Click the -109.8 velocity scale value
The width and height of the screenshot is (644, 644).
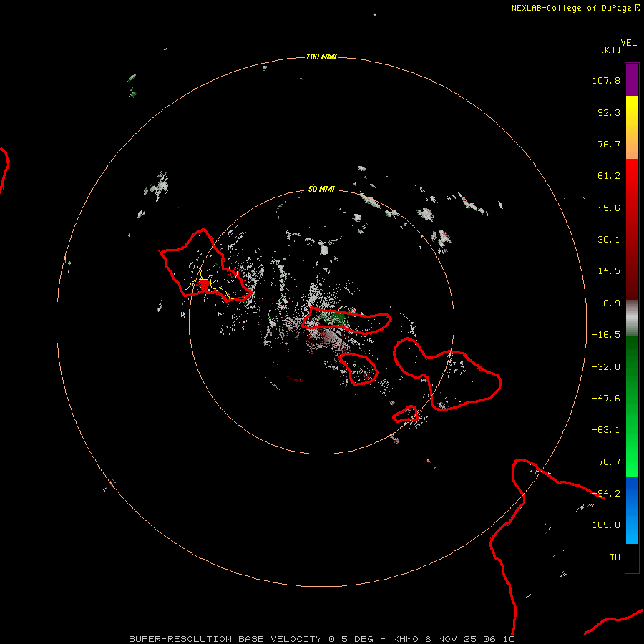click(603, 525)
